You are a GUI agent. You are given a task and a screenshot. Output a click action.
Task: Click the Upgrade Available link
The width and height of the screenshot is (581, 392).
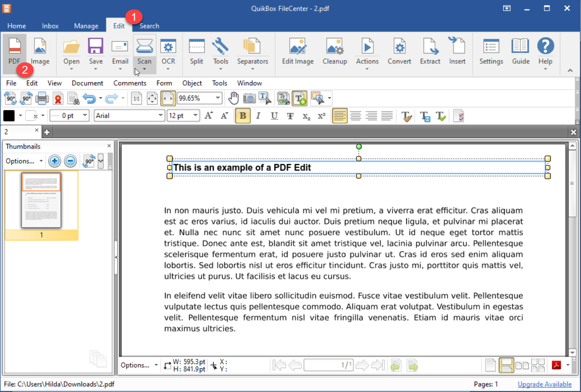tap(544, 384)
